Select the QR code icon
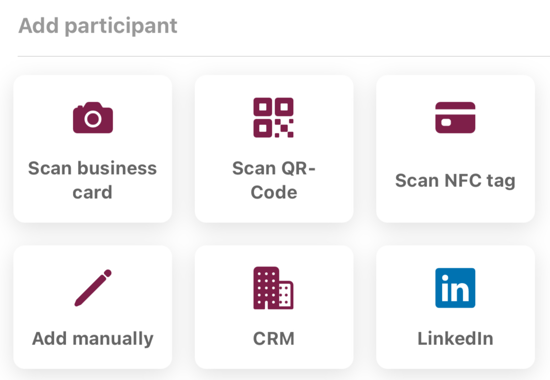 [274, 118]
